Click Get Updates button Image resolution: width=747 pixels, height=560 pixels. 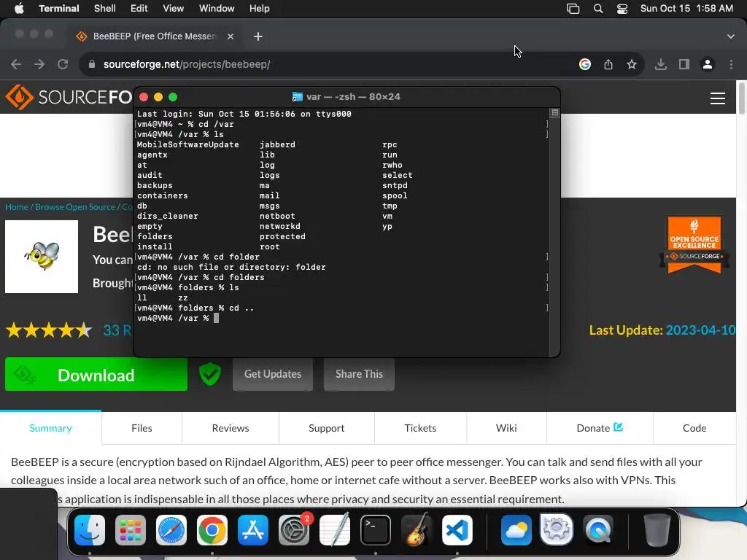(273, 374)
